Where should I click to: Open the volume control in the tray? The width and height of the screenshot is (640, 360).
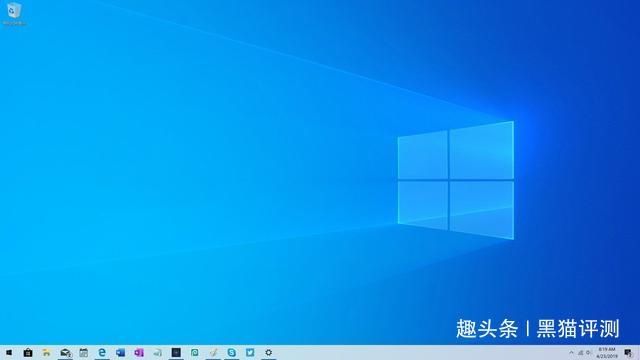[x=589, y=353]
